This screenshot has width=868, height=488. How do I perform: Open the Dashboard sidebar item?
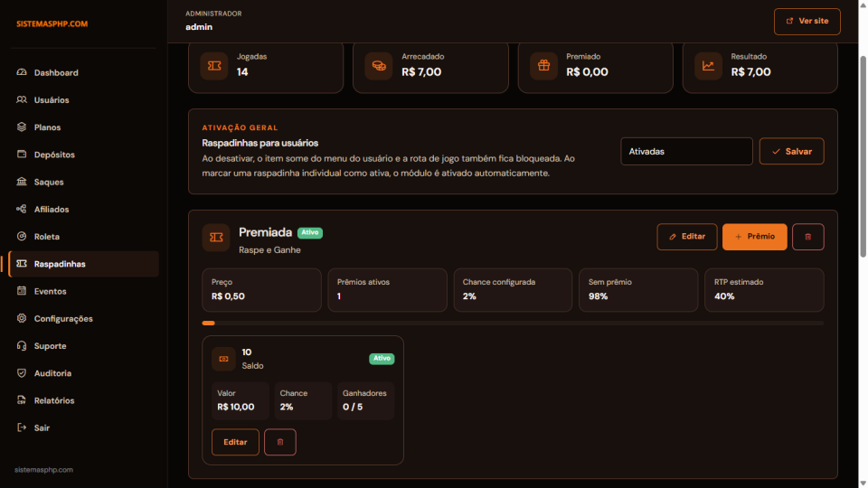coord(83,72)
